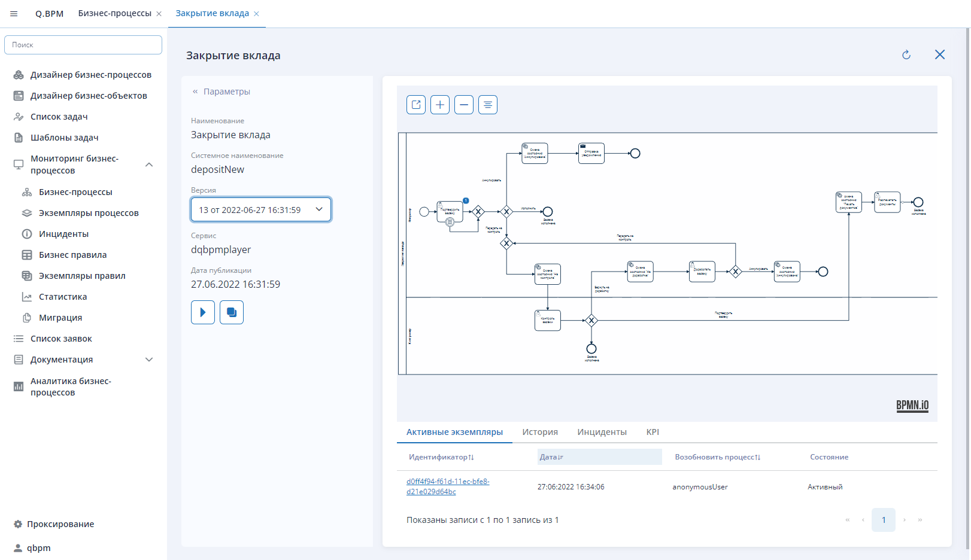971x560 pixels.
Task: Close the Закрытие вклада tab
Action: click(256, 14)
